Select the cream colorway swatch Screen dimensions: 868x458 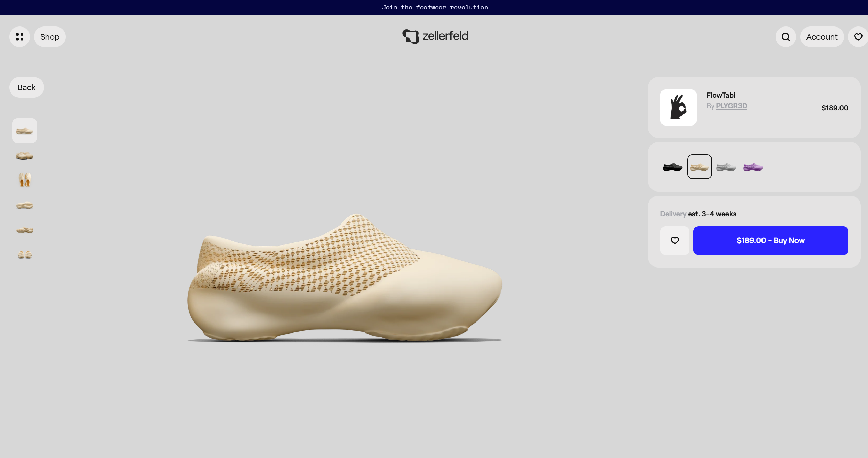pyautogui.click(x=699, y=167)
